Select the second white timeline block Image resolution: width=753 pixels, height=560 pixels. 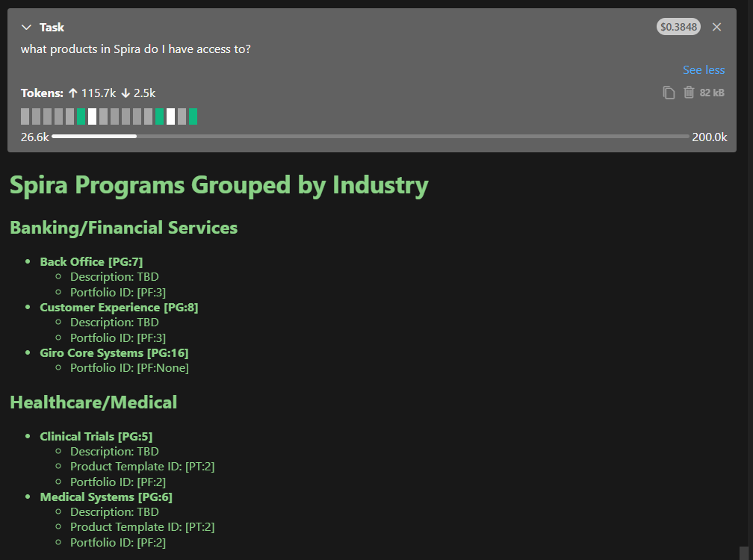pos(170,116)
